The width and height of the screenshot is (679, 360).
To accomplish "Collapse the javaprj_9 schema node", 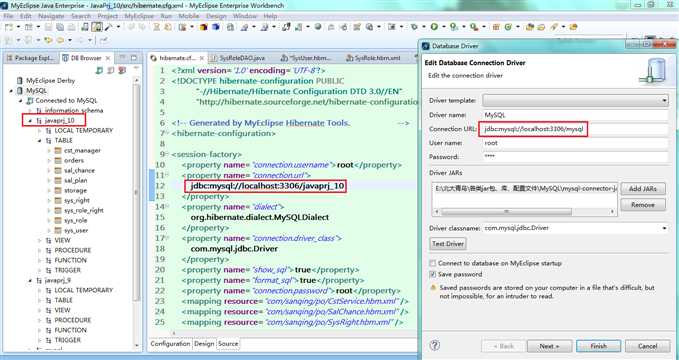I will point(30,280).
